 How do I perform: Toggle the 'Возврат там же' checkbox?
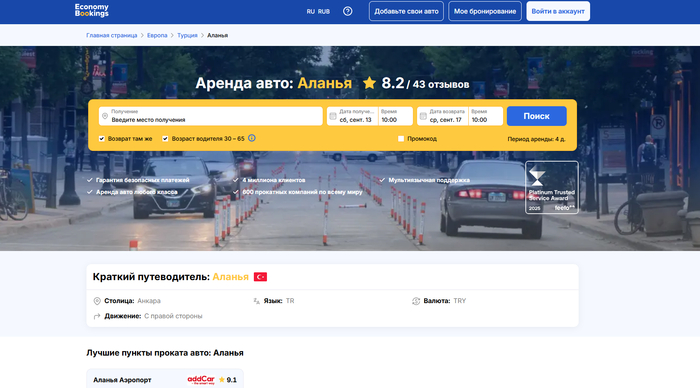click(x=102, y=139)
